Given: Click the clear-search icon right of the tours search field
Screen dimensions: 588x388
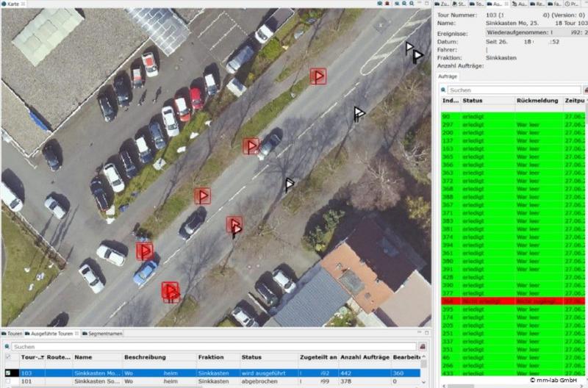Looking at the screenshot, I should point(423,346).
